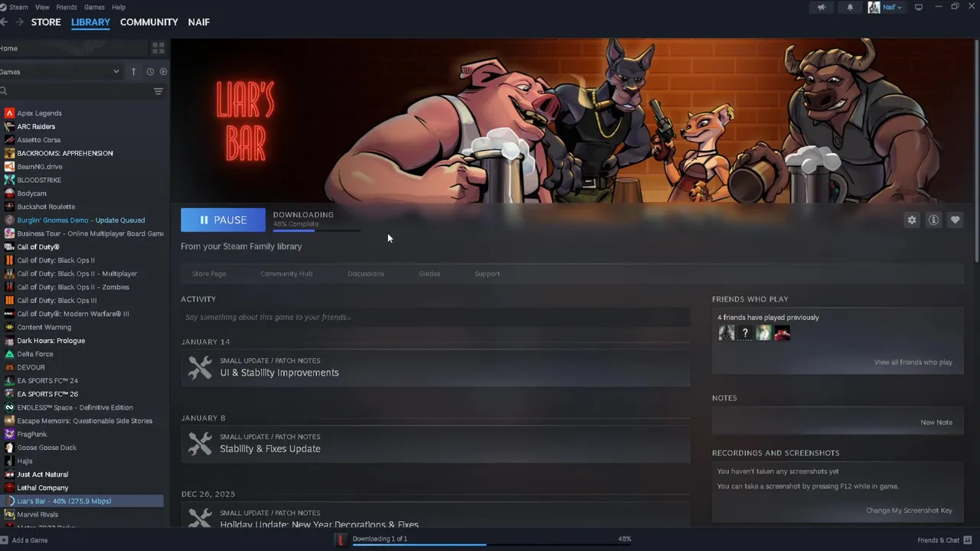Switch library to grid view icon
Viewport: 980px width, 551px height.
coord(158,48)
